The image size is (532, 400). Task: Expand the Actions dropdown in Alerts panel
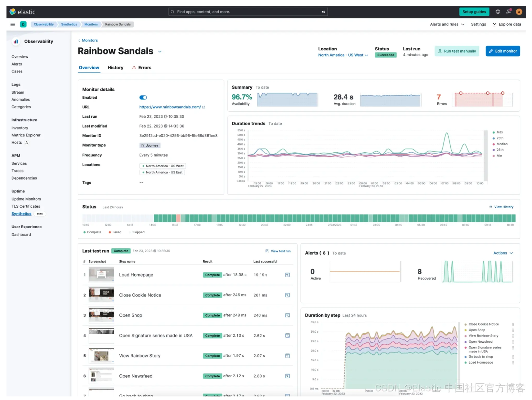[x=503, y=253]
